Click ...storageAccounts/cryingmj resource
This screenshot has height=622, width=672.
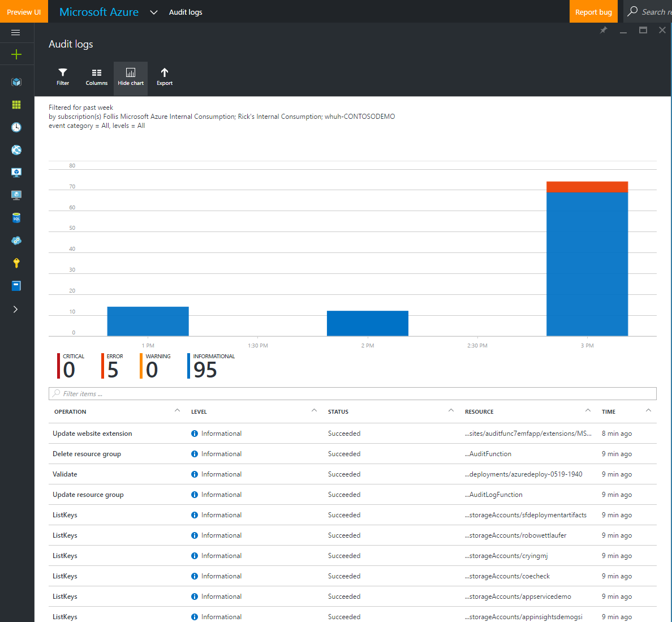coord(506,556)
